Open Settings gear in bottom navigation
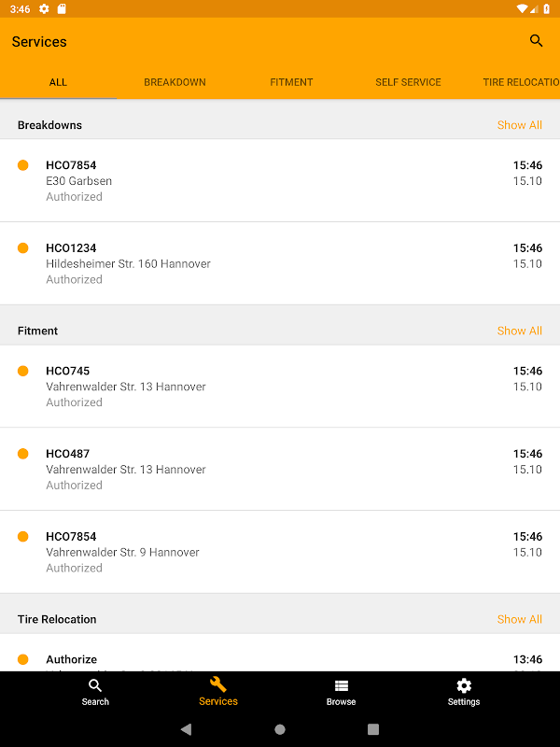560x747 pixels. click(x=464, y=686)
